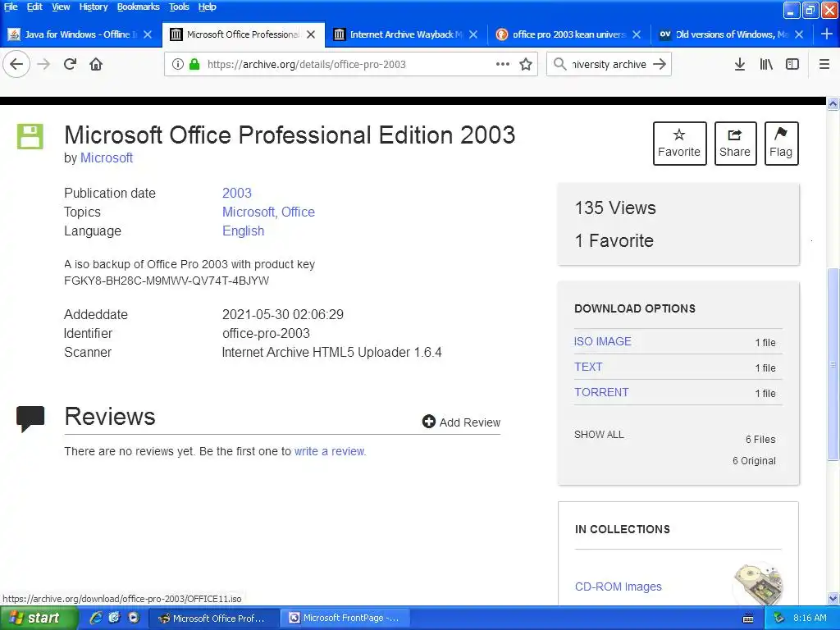This screenshot has width=840, height=630.
Task: Flag this item
Action: 781,144
